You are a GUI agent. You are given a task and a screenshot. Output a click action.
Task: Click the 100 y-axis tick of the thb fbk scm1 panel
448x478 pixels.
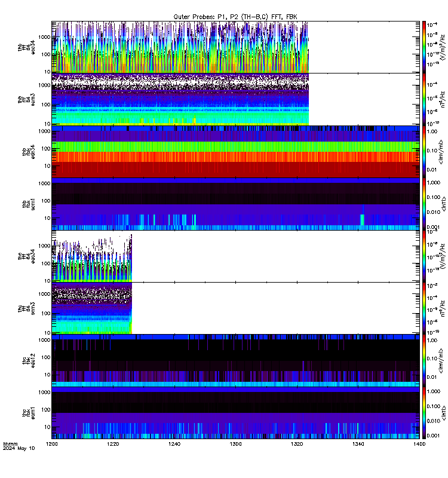tap(46, 201)
